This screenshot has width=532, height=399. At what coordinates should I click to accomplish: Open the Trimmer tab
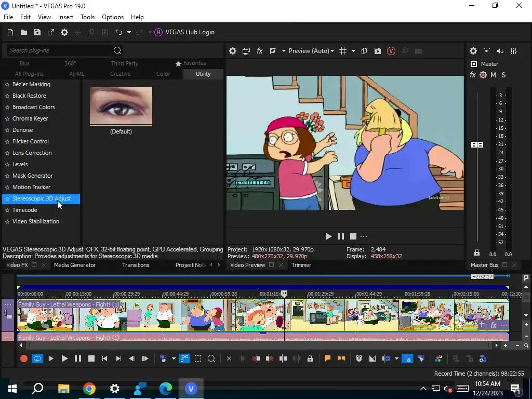[301, 265]
